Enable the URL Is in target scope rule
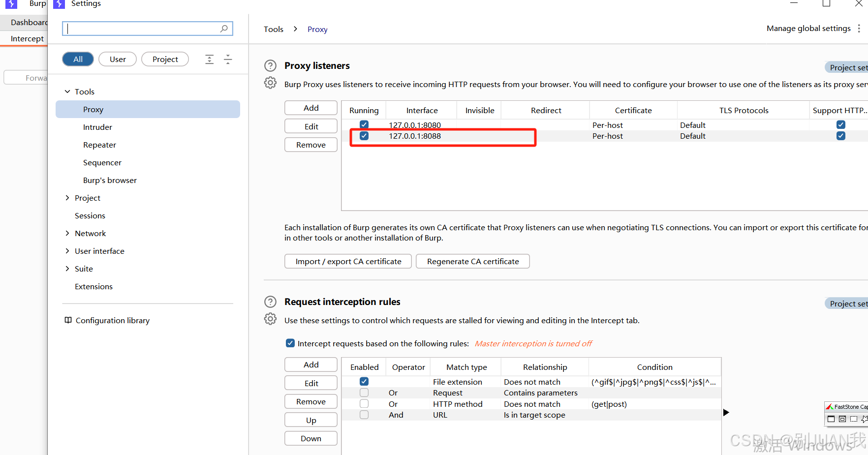Screen dimensions: 868x455 (x=364, y=415)
